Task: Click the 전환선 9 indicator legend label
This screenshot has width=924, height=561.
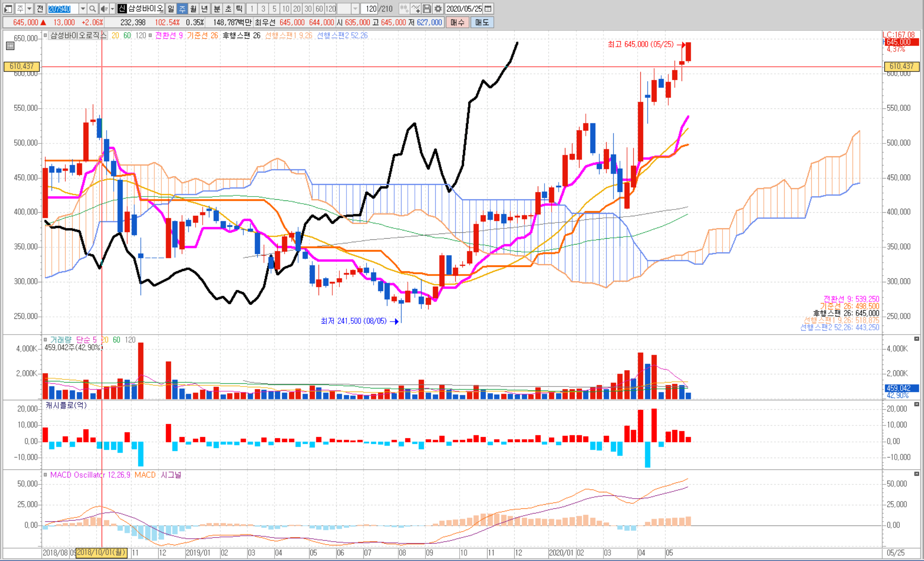Action: click(x=169, y=35)
